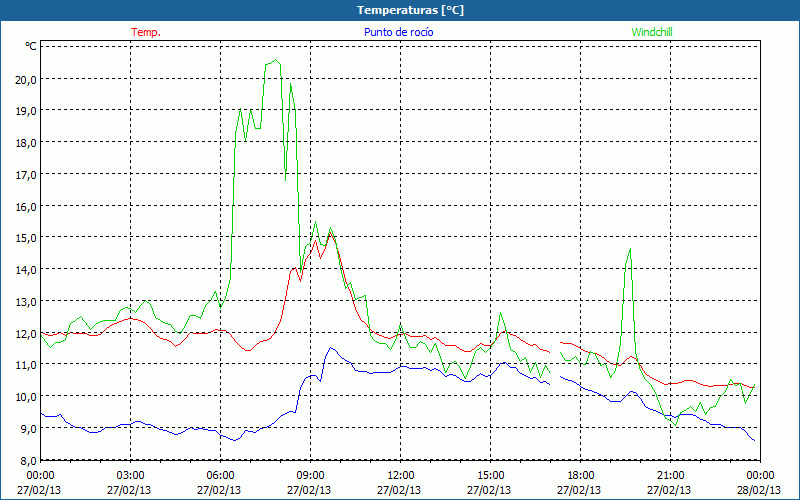The width and height of the screenshot is (800, 500).
Task: Click the 20,0 y-axis value
Action: pos(26,80)
